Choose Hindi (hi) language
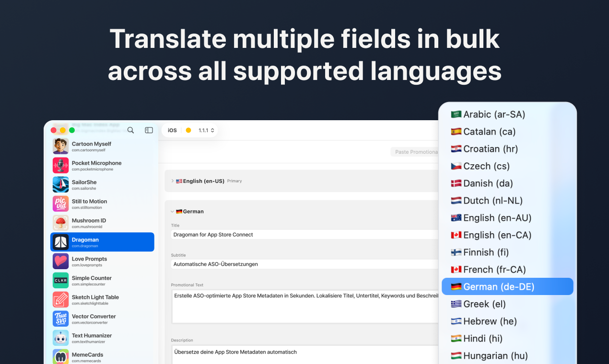This screenshot has height=364, width=609. click(507, 339)
